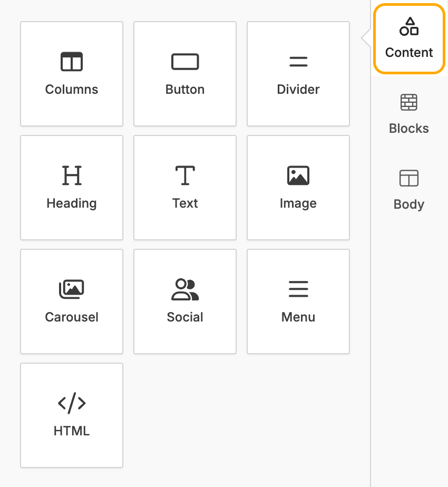Click the Heading tile label
The image size is (448, 487).
[72, 203]
